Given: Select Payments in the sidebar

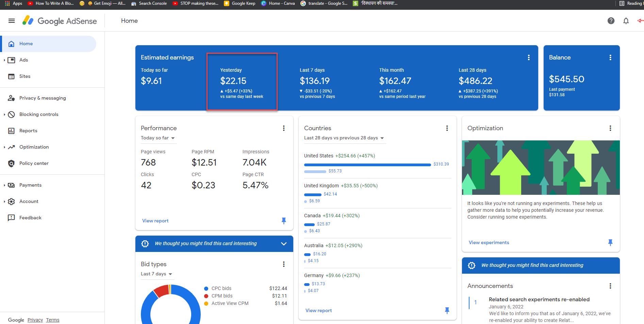Looking at the screenshot, I should click(x=31, y=185).
